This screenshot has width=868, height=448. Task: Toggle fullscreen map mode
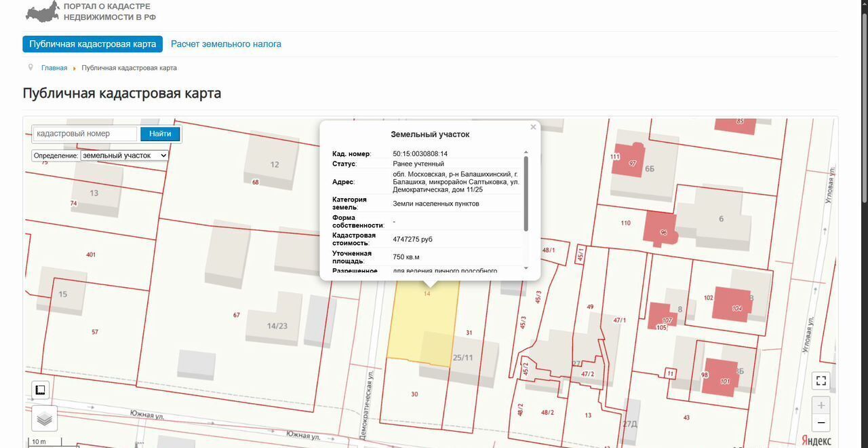pos(821,380)
